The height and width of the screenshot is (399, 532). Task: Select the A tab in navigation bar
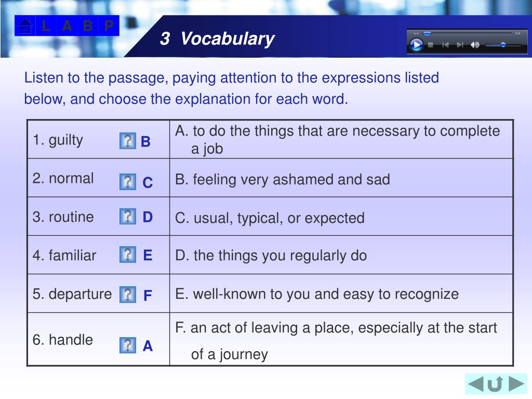67,26
